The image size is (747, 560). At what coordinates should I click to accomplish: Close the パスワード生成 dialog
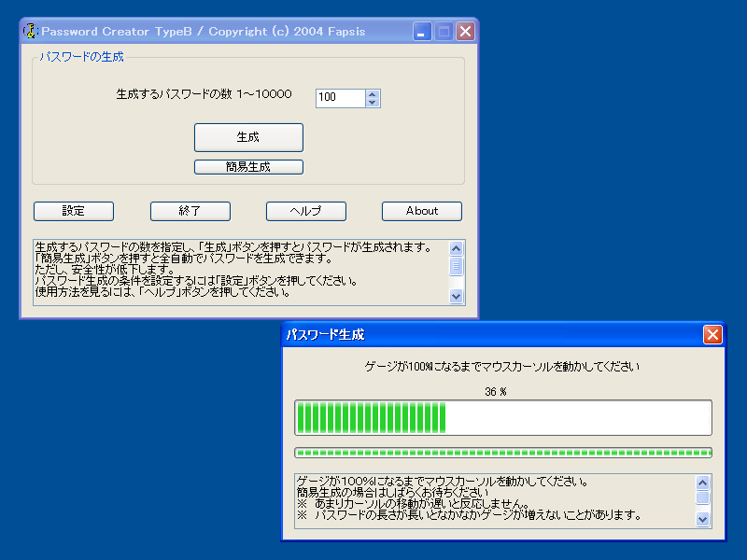(x=712, y=334)
